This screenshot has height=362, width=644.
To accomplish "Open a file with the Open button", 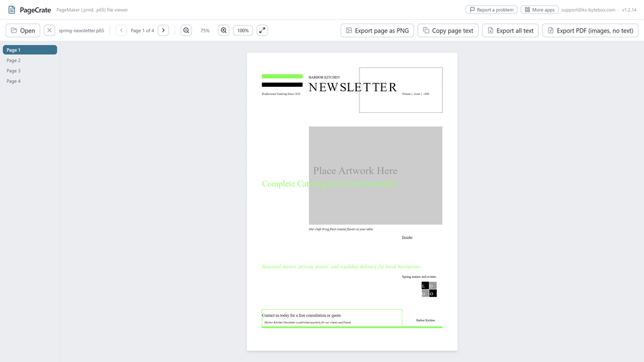I will pyautogui.click(x=23, y=31).
